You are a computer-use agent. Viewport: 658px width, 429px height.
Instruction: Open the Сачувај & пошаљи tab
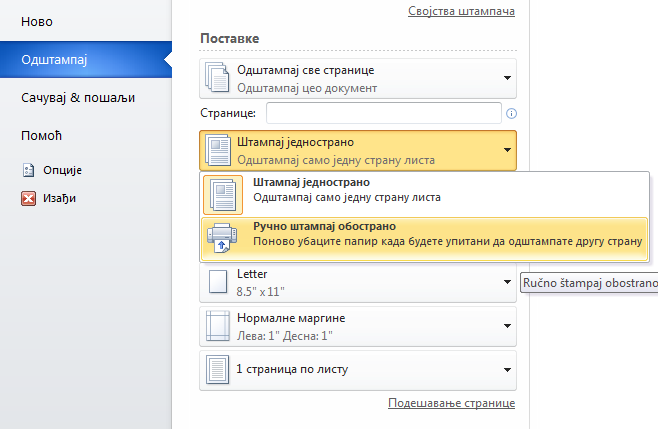point(78,98)
